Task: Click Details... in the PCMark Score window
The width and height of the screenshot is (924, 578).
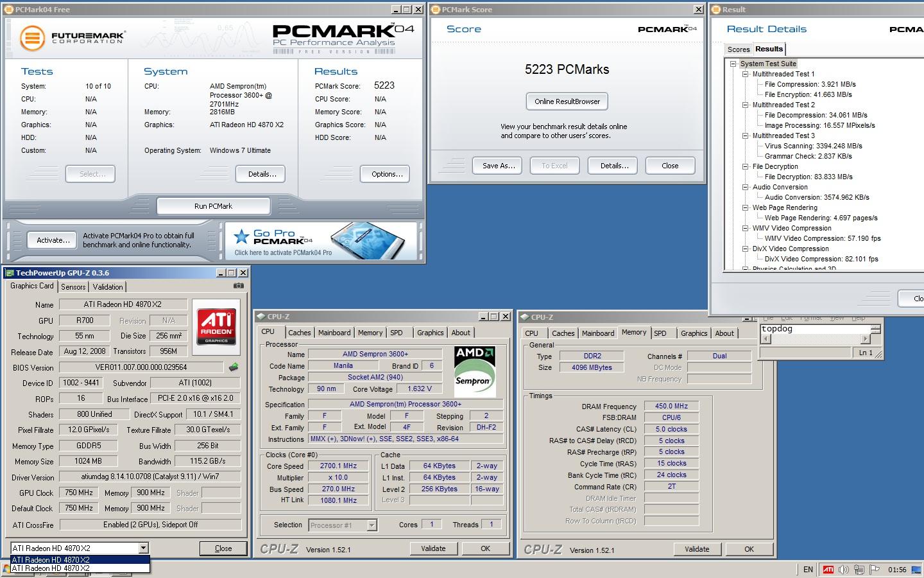Action: click(614, 166)
